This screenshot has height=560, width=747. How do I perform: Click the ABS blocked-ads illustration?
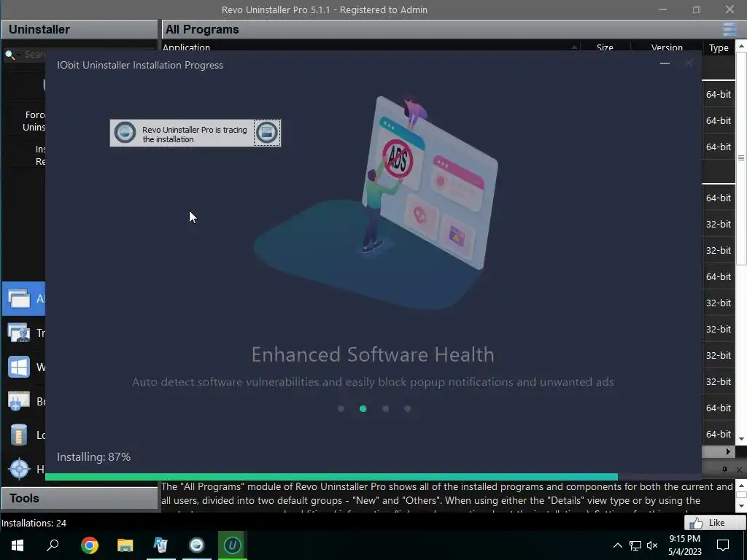pos(398,158)
